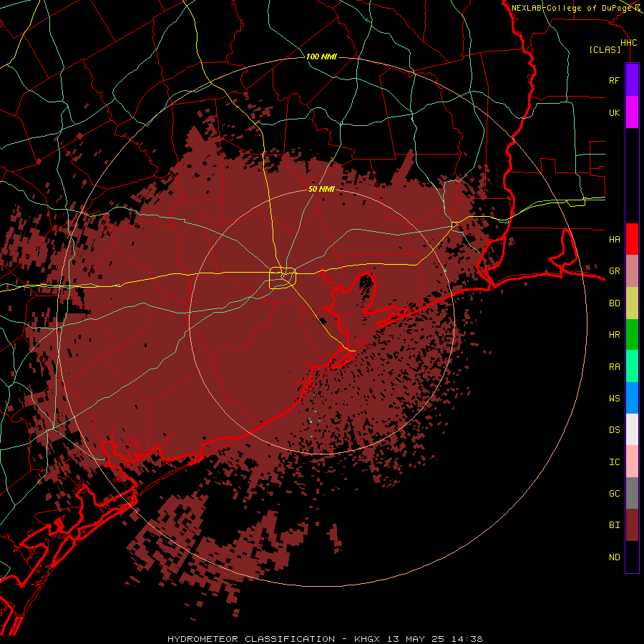Click the NEXLAB-College of DuPage credit text

coord(572,8)
